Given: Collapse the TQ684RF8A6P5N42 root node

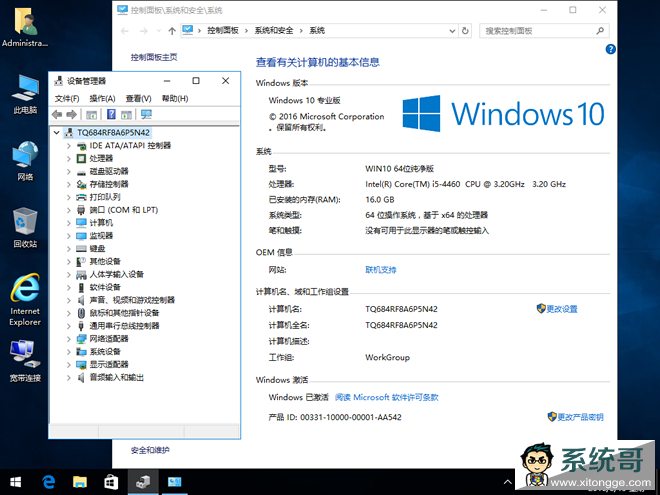Looking at the screenshot, I should pyautogui.click(x=57, y=133).
